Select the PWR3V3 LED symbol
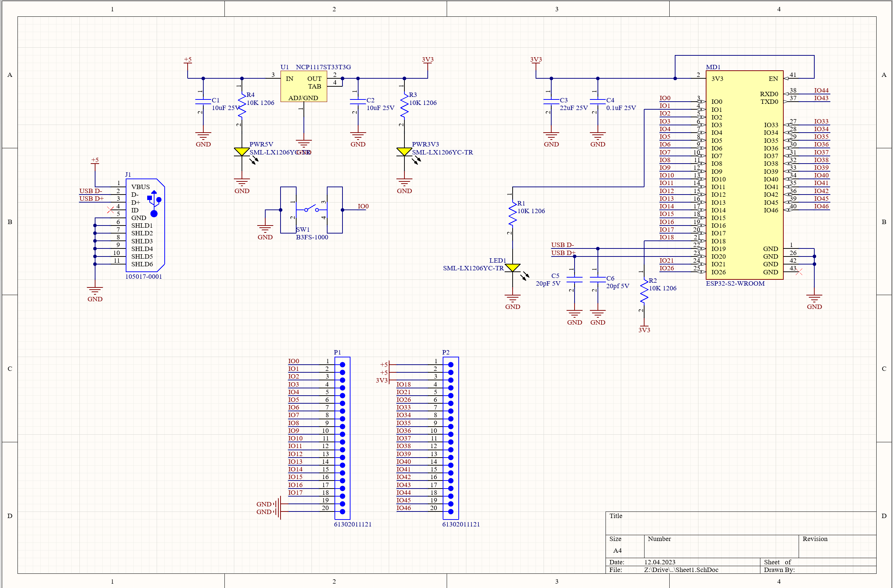 point(404,152)
